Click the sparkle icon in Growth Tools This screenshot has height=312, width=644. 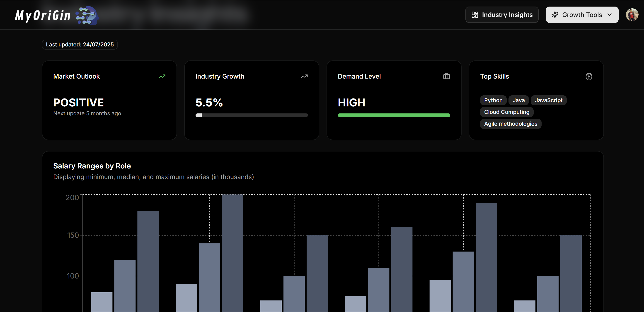point(555,15)
